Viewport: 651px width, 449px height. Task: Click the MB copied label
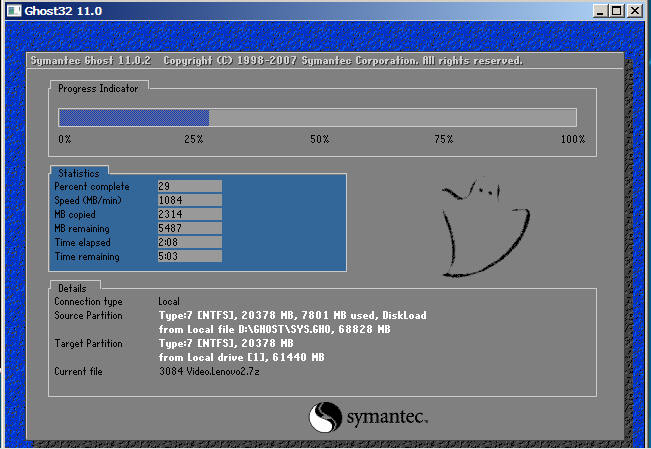tap(75, 214)
